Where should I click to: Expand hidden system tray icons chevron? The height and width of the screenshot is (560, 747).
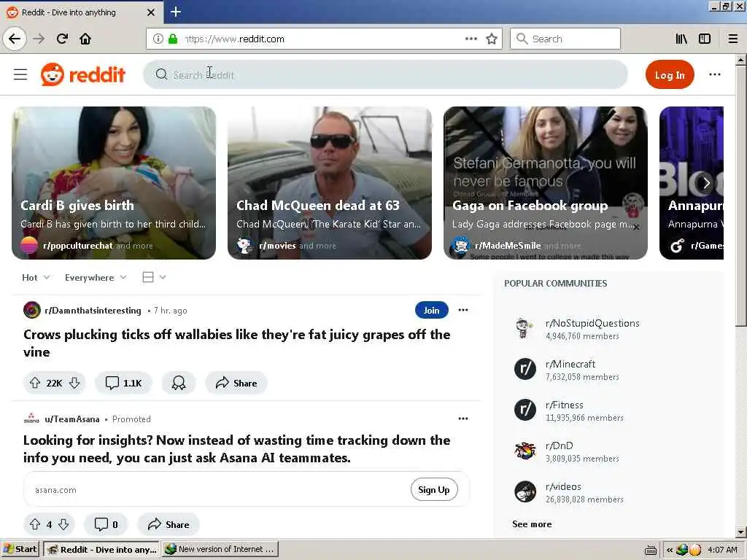coord(670,550)
